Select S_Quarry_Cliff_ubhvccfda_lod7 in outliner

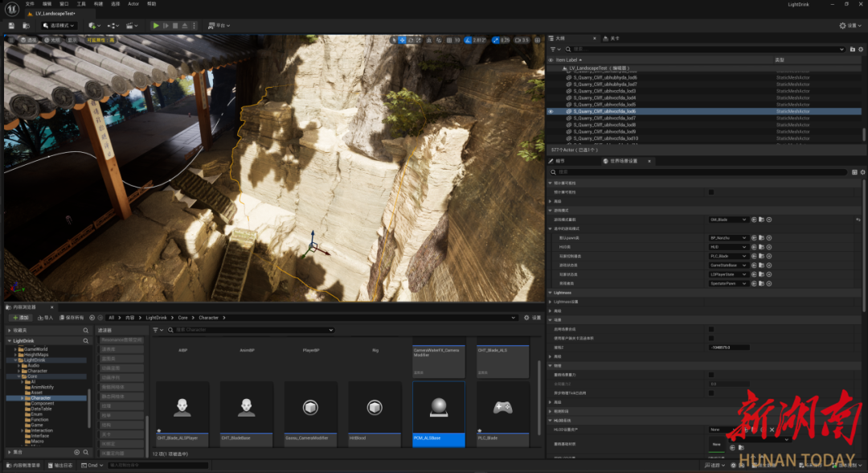coord(604,118)
